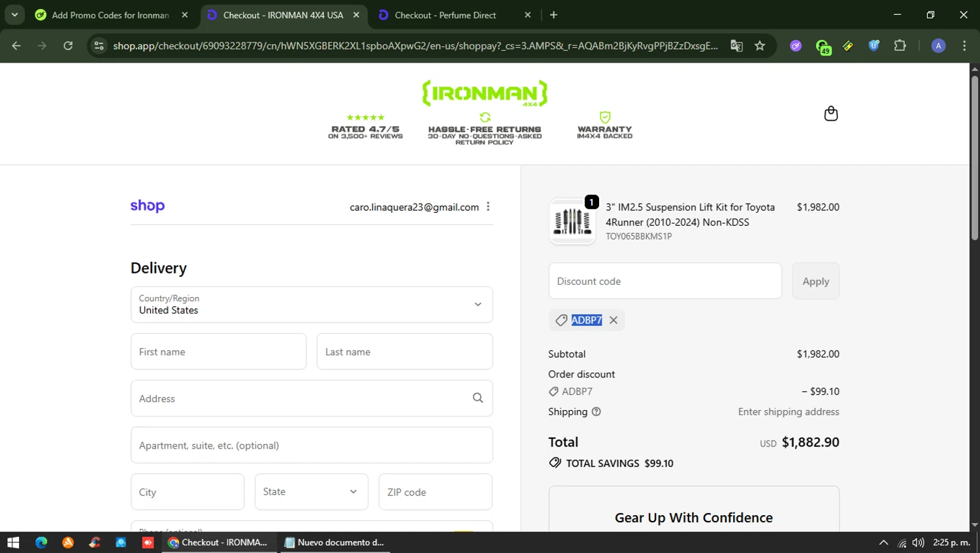980x553 pixels.
Task: Click the TOTAL SAVINGS $99.10 text
Action: tap(619, 463)
